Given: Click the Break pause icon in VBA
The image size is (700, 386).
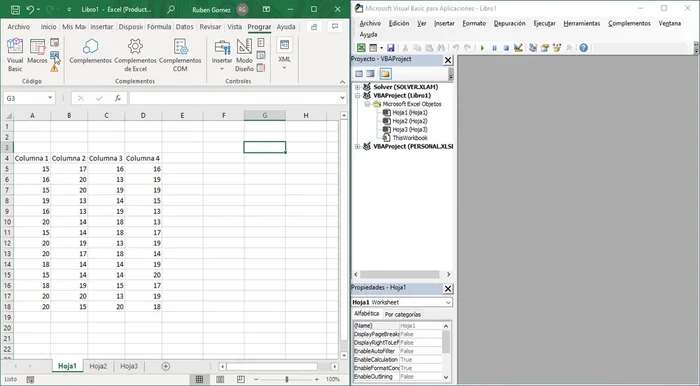Looking at the screenshot, I should (x=494, y=48).
